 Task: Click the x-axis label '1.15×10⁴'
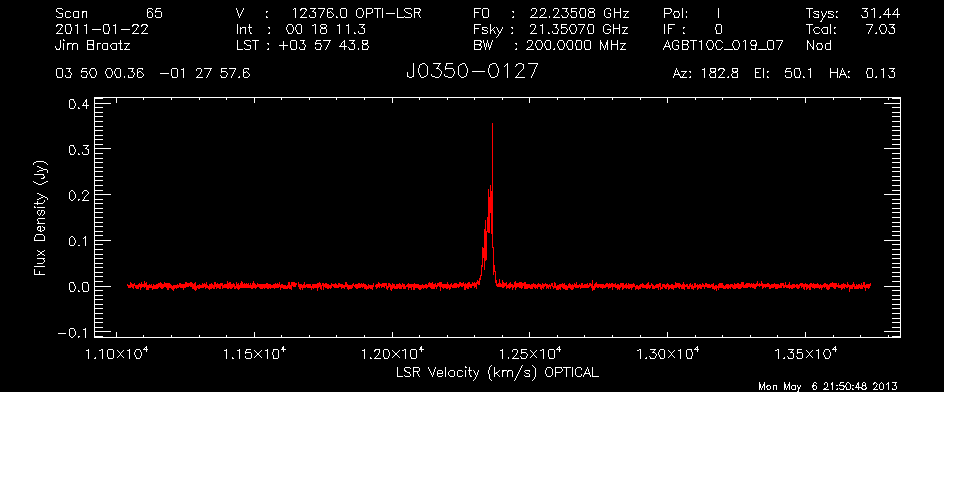tap(254, 353)
